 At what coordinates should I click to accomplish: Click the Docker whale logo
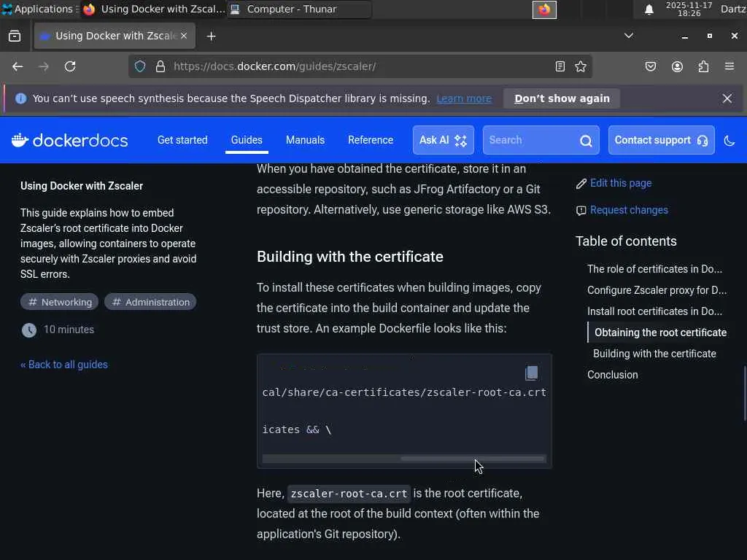point(20,140)
